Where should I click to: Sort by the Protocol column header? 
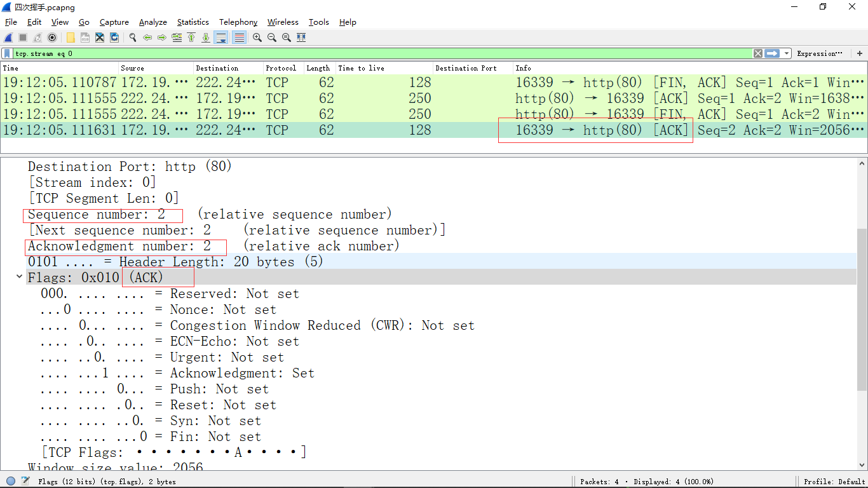click(284, 68)
